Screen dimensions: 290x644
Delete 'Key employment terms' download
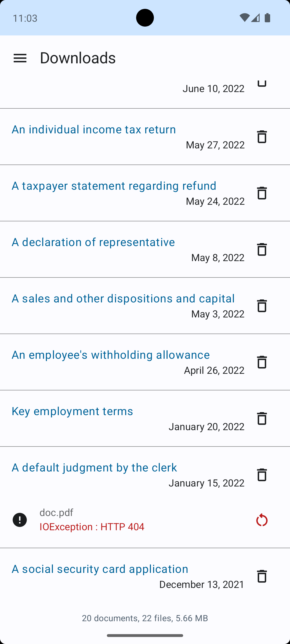coord(262,419)
